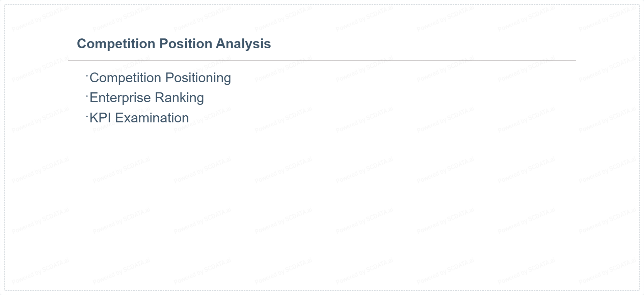Open the KPI Examination link

[139, 118]
